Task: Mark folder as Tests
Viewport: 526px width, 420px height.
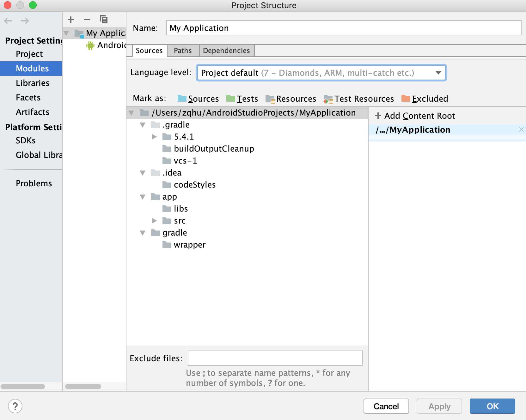Action: pyautogui.click(x=242, y=99)
